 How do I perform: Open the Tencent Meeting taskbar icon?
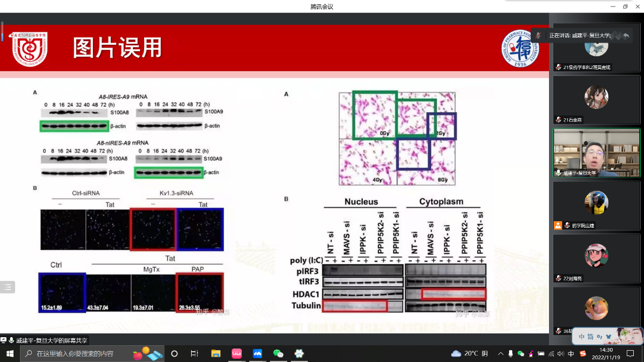[x=257, y=353]
